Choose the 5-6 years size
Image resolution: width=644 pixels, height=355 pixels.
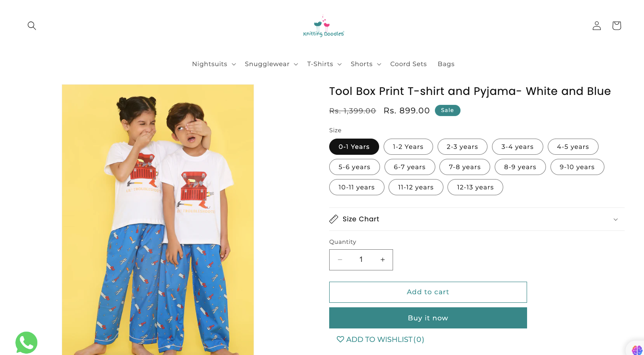(x=354, y=167)
